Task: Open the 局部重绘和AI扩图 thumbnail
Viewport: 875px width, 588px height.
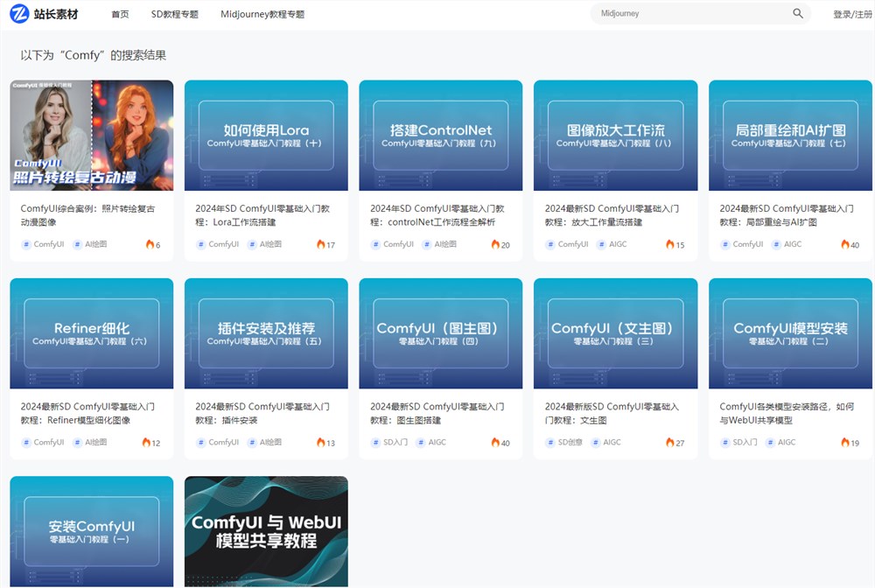Action: click(x=790, y=136)
